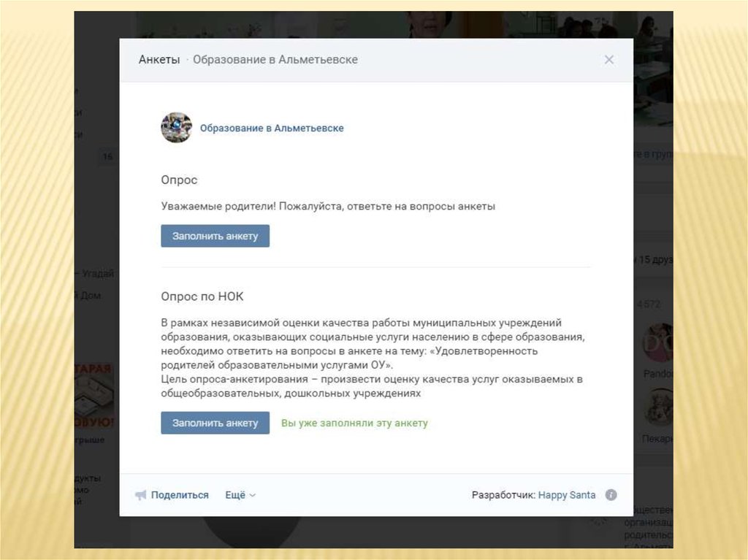Click the gray info circle icon
Image resolution: width=748 pixels, height=560 pixels.
coord(611,494)
